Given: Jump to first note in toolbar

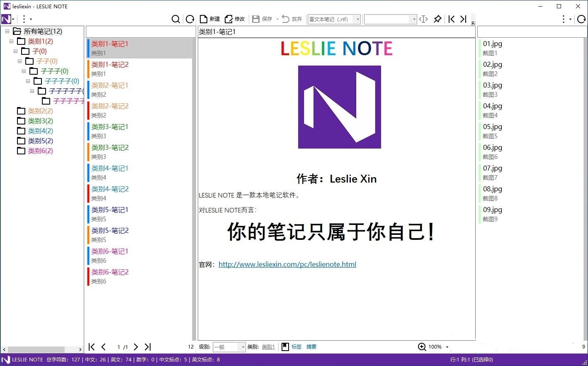Looking at the screenshot, I should (x=452, y=19).
